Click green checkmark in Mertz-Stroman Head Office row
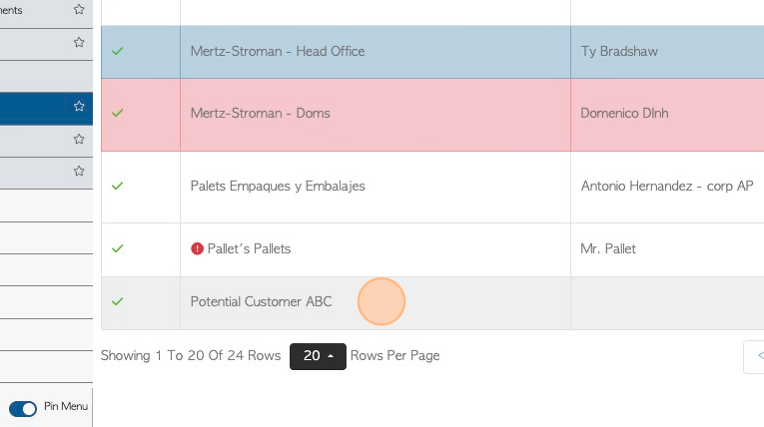Viewport: 764px width, 427px height. [117, 51]
